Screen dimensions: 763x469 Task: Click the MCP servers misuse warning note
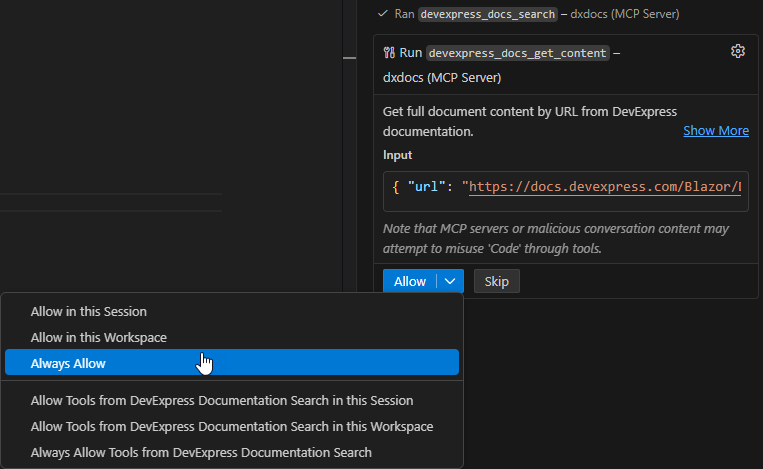point(556,238)
